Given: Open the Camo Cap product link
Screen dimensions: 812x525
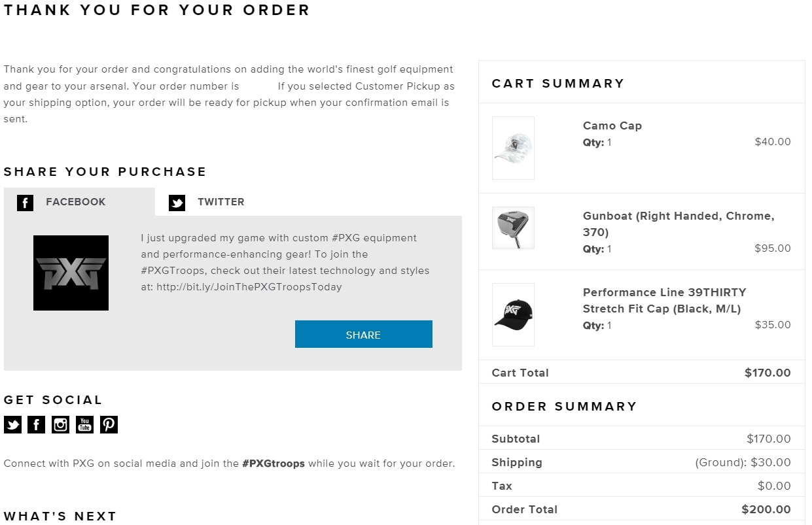Looking at the screenshot, I should [x=612, y=126].
